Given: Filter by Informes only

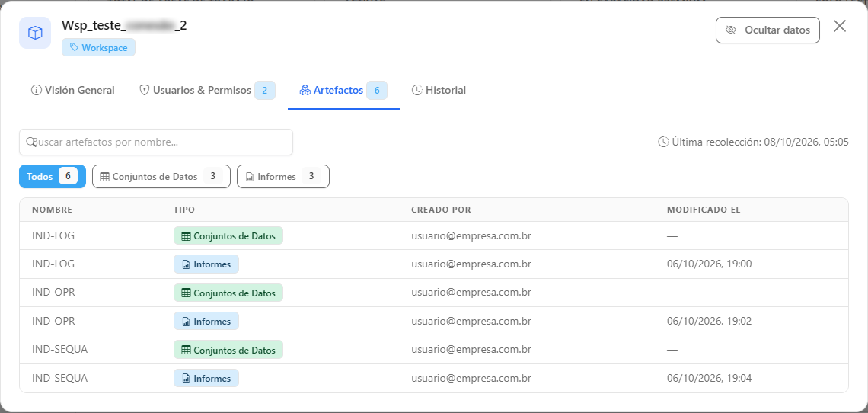Looking at the screenshot, I should click(x=283, y=176).
